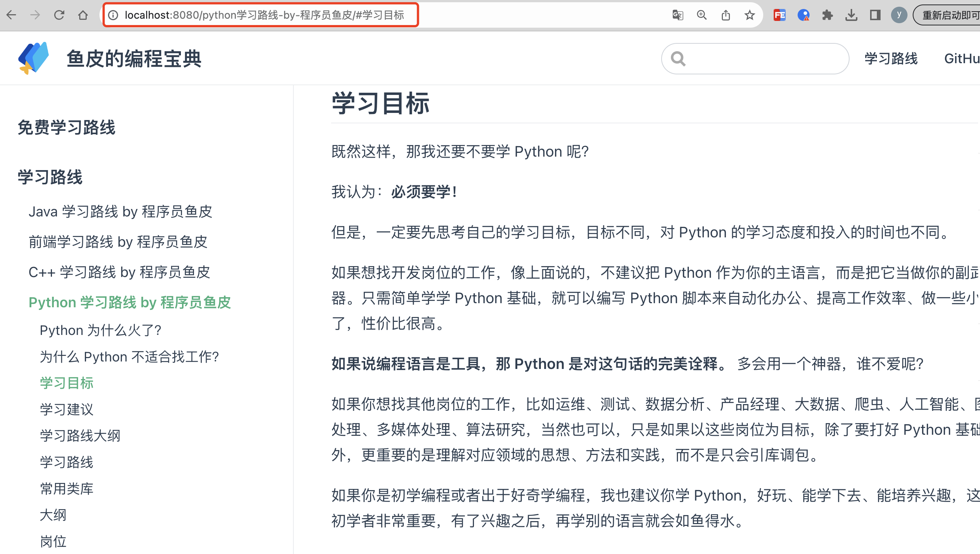Screen dimensions: 980x554
Task: Reload the page with refresh icon
Action: (x=59, y=15)
